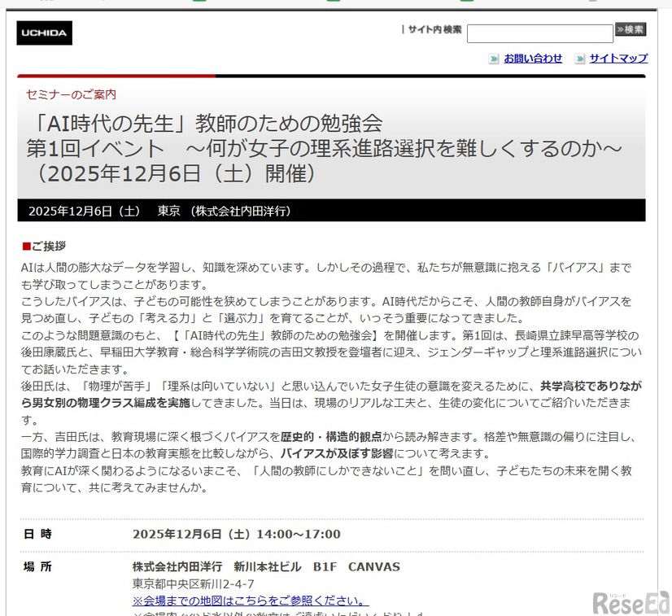
Task: Click the double-arrow icon beside お問い合わせ
Action: click(x=491, y=59)
